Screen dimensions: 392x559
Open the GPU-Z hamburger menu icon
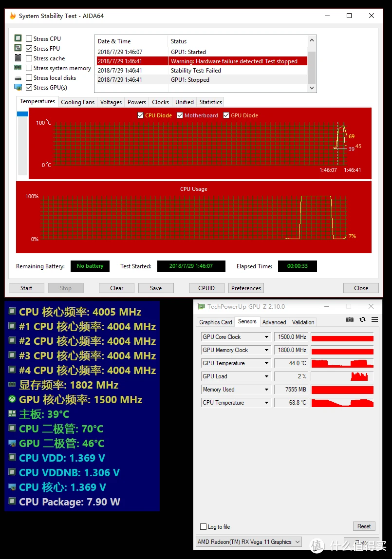374,319
